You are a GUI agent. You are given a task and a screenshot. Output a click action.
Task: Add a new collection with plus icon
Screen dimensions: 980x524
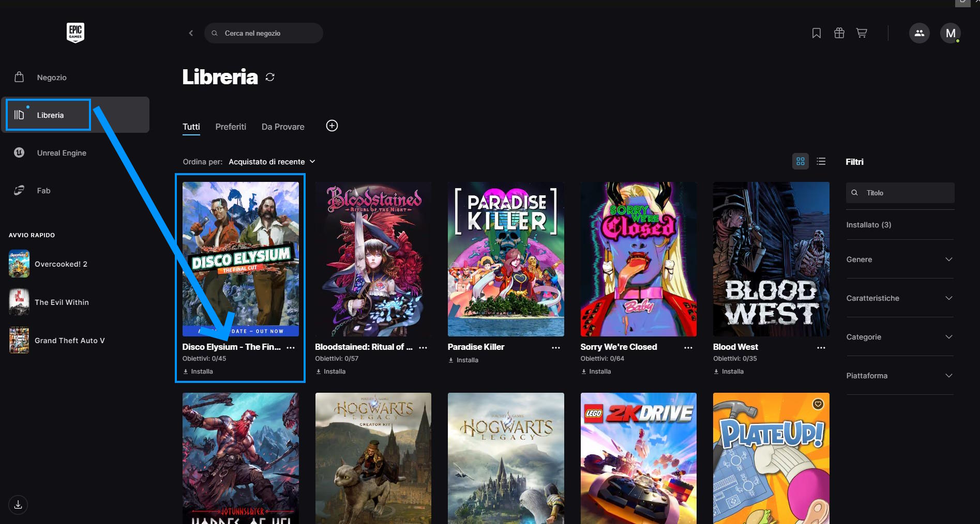[332, 126]
